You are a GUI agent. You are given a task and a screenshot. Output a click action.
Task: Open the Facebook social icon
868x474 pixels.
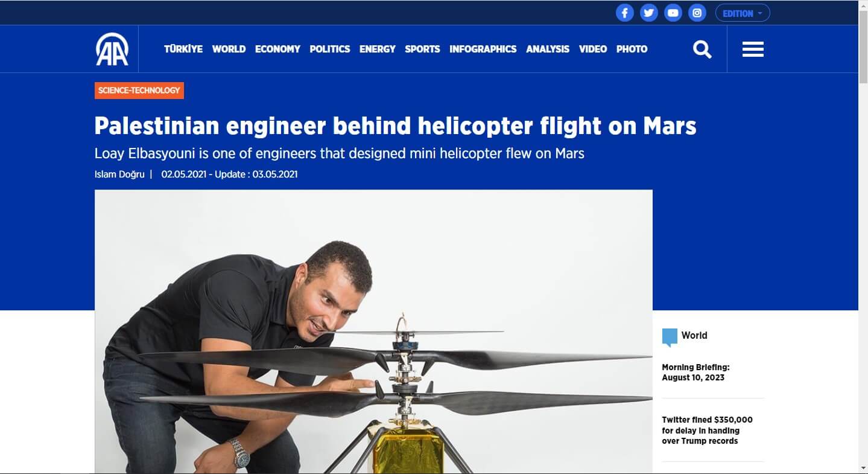(624, 13)
